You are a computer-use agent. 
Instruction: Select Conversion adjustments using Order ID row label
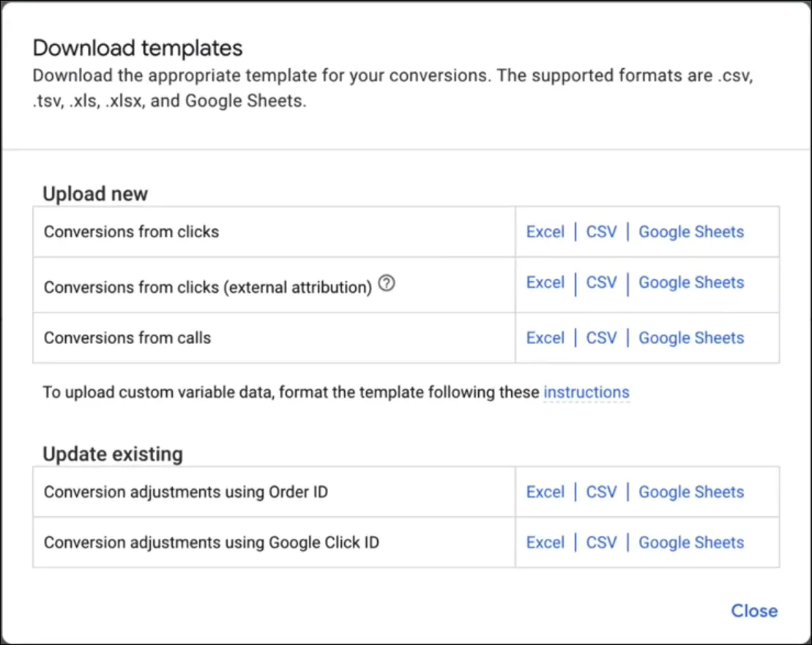[x=186, y=492]
